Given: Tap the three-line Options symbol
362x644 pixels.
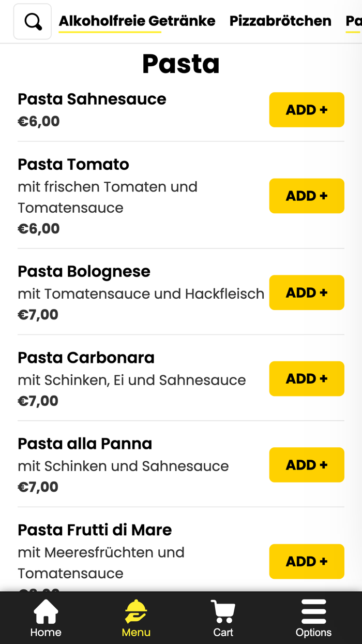Looking at the screenshot, I should coord(314,611).
